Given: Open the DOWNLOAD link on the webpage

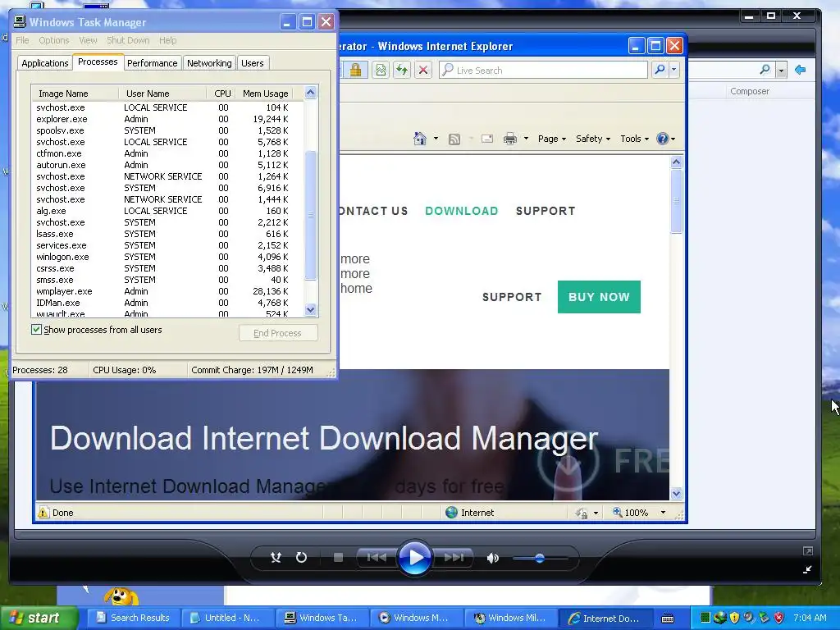Looking at the screenshot, I should pos(462,211).
